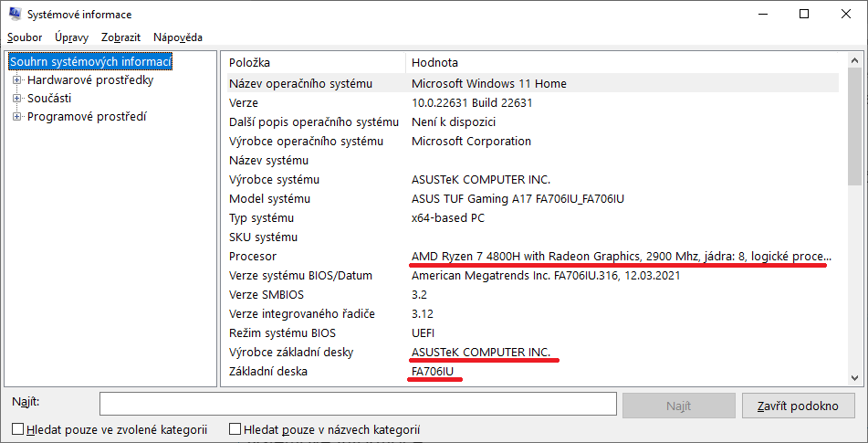Select Programové prostředí in the tree

[87, 117]
